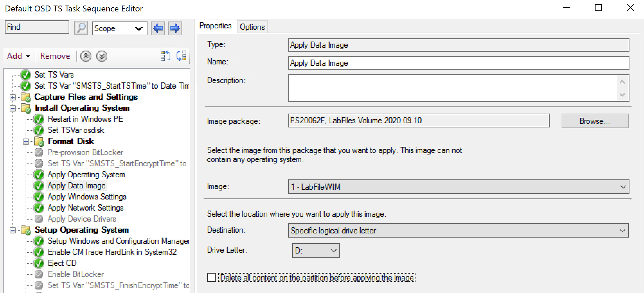
Task: Collapse the Install Operating System group
Action: [x=13, y=108]
